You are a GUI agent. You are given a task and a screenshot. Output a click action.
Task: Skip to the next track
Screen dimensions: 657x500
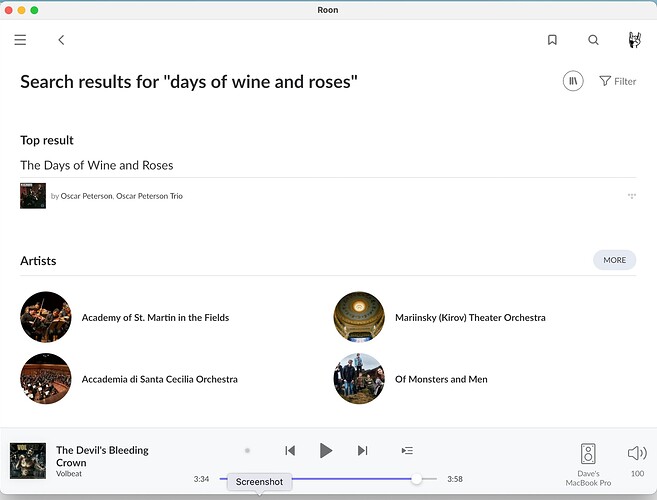[362, 451]
